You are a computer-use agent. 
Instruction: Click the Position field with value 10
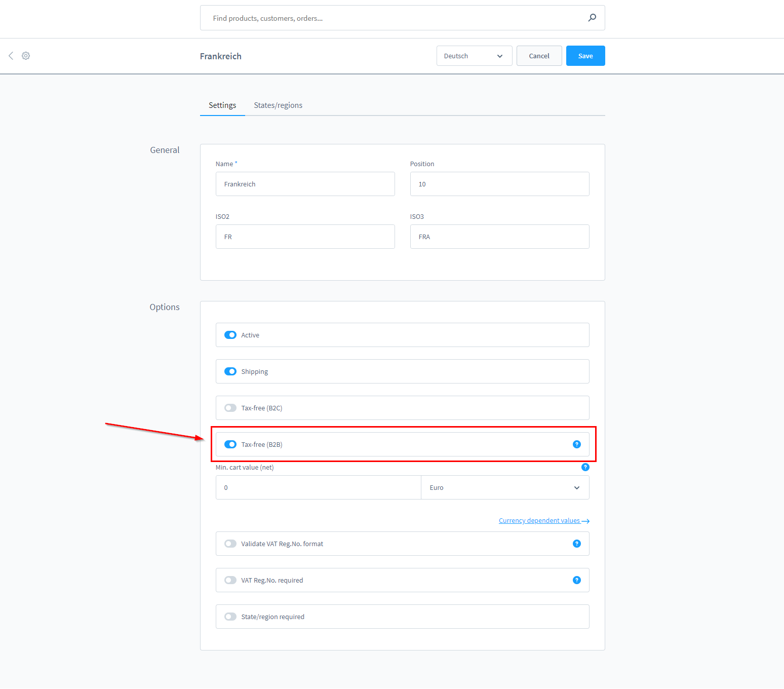point(499,184)
